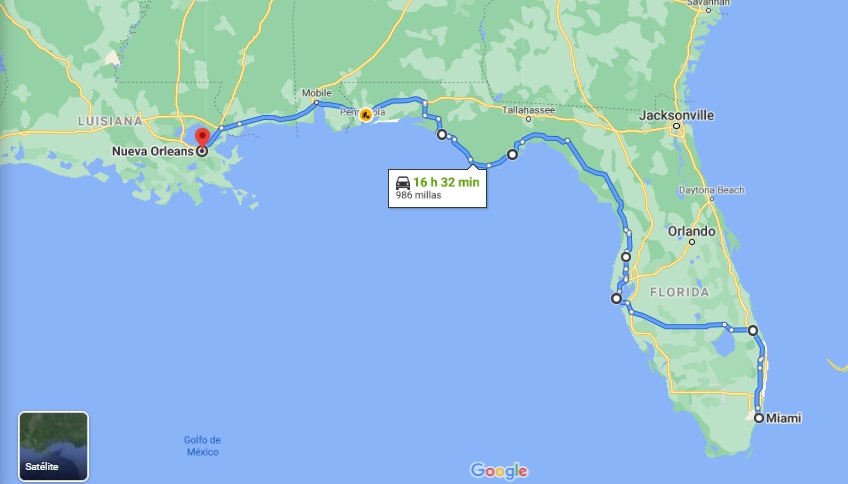Click the Mobile city label

click(316, 93)
